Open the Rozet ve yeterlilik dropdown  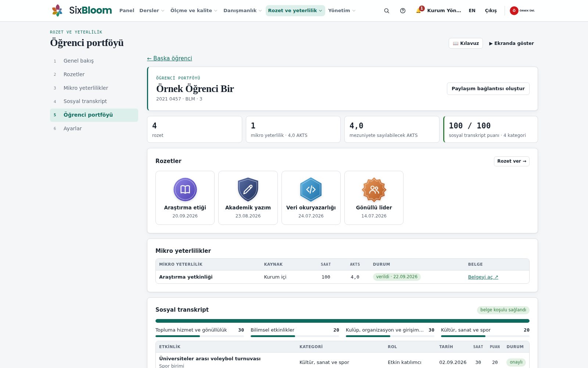(295, 11)
